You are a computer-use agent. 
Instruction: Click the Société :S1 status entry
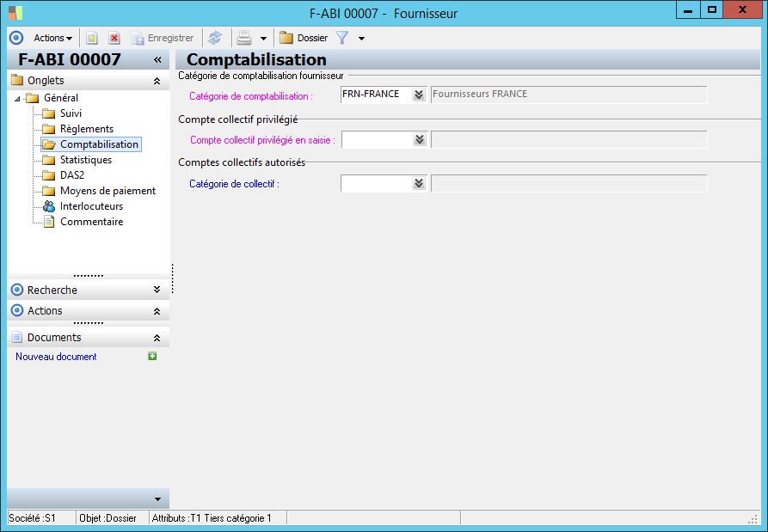[x=33, y=517]
